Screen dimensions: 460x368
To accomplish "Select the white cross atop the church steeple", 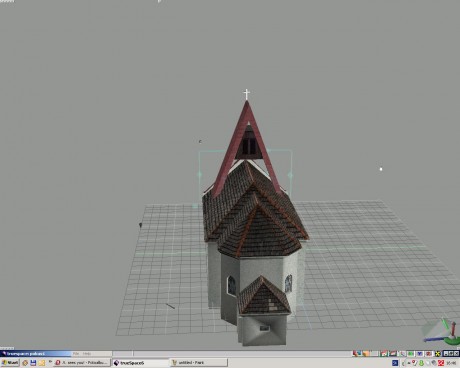I will 246,94.
